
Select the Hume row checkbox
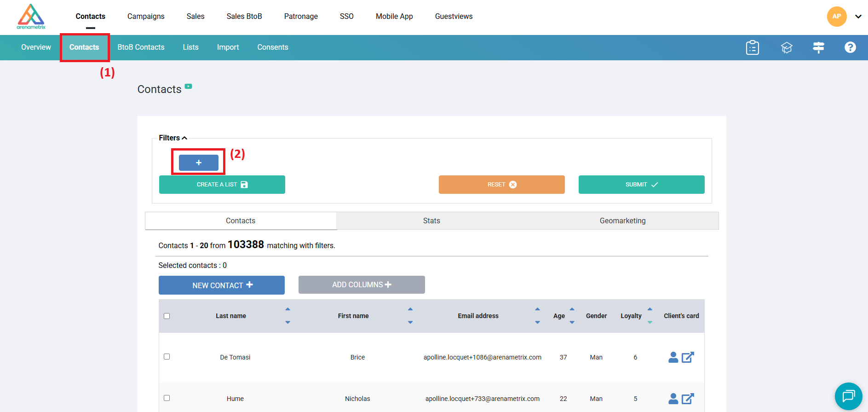click(x=167, y=398)
